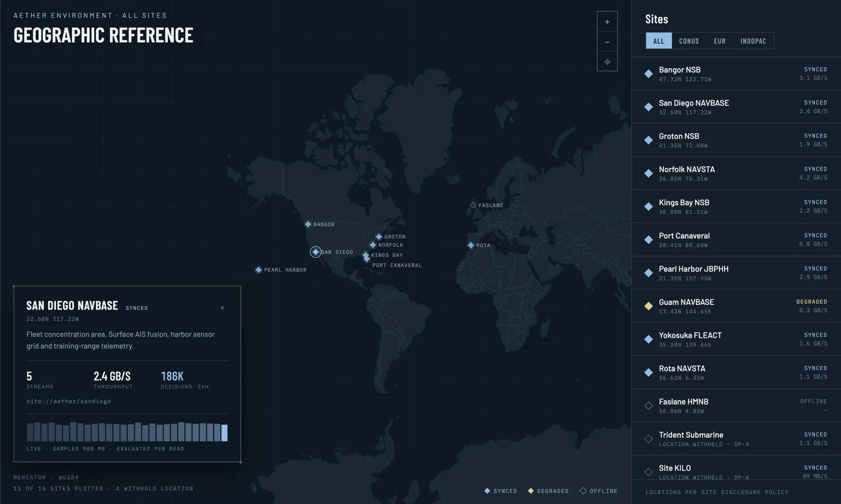Click the 2.4 GB/S throughput value in card
The image size is (841, 504).
[112, 376]
